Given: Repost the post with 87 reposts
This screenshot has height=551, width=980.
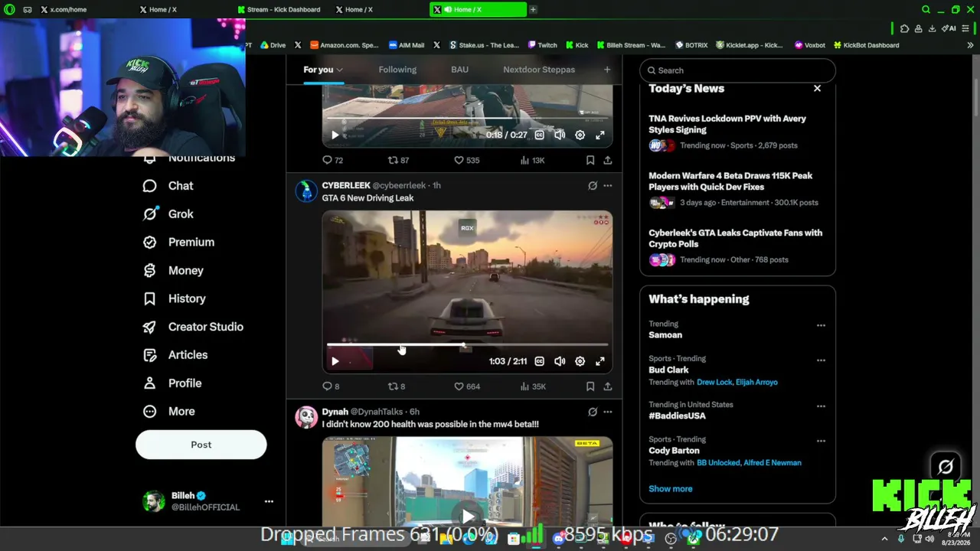Looking at the screenshot, I should (x=398, y=160).
